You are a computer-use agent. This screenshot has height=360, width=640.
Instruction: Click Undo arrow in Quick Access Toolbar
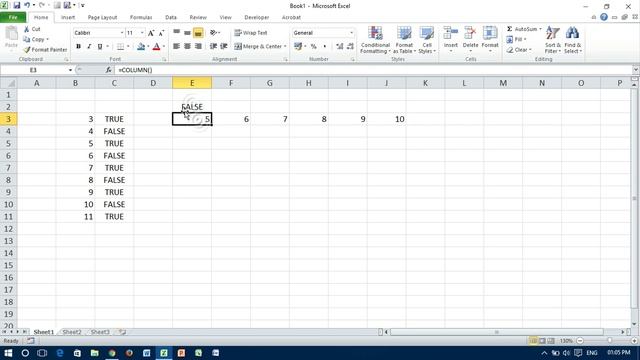27,5
